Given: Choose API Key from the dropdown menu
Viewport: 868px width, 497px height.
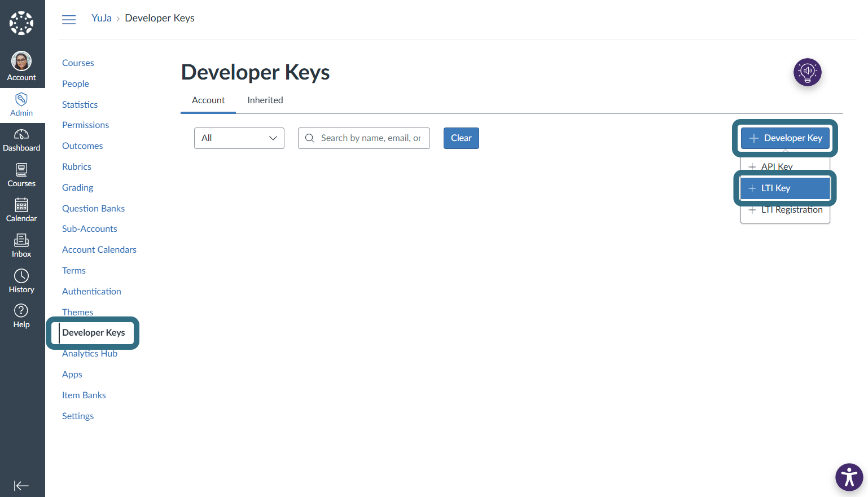Looking at the screenshot, I should pyautogui.click(x=785, y=166).
